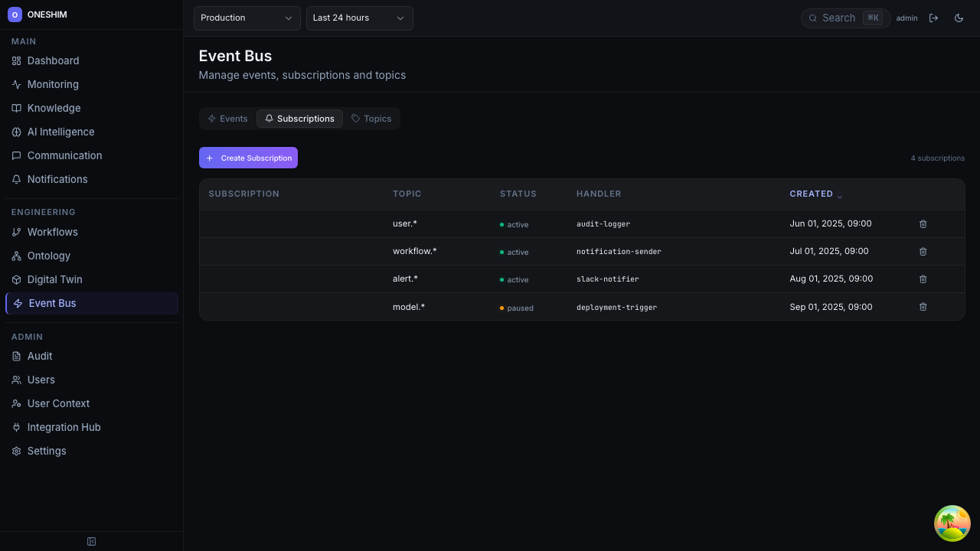Click the logout icon beside admin

[933, 18]
